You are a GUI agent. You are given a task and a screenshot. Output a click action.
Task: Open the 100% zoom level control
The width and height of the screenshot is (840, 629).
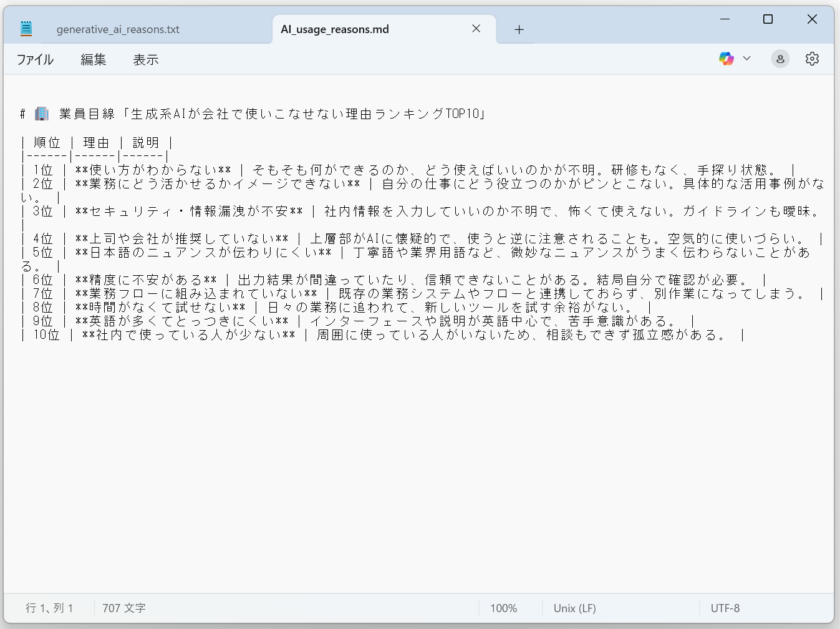[503, 608]
